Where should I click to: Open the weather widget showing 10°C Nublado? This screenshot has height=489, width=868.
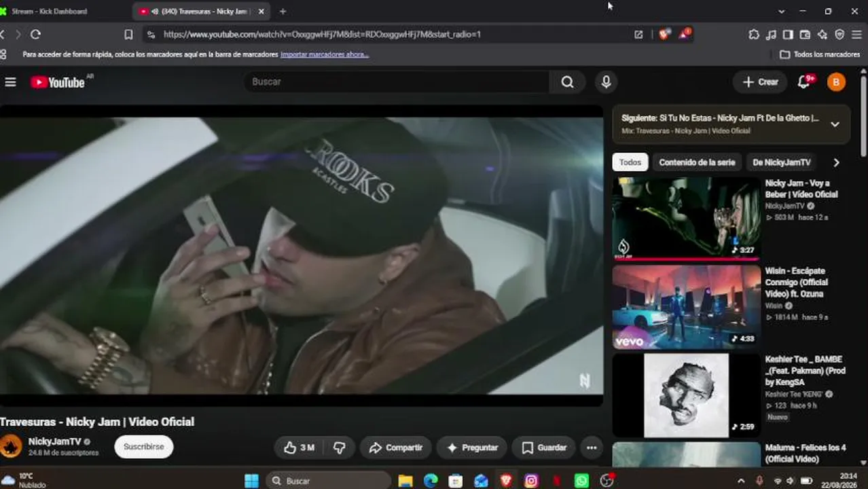24,481
